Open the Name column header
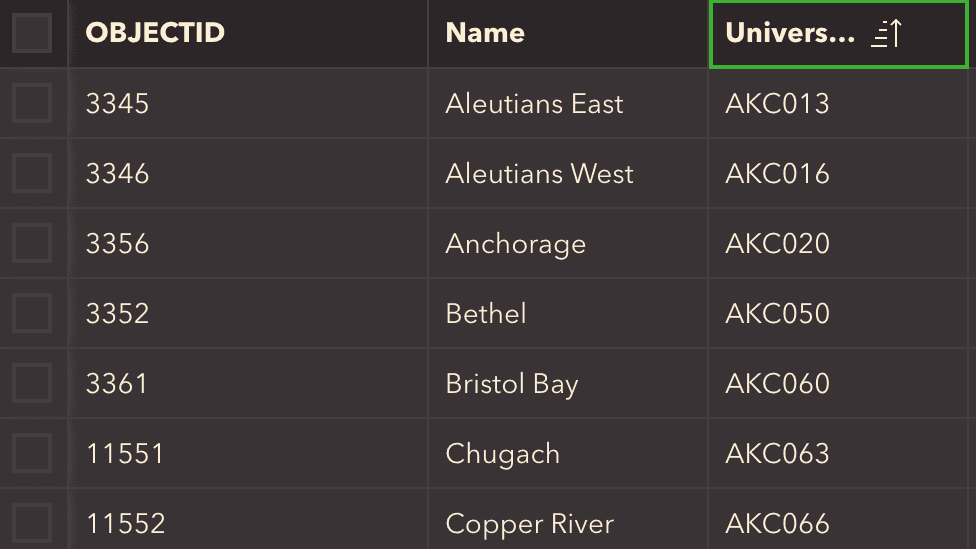Viewport: 976px width, 549px height. pos(568,34)
